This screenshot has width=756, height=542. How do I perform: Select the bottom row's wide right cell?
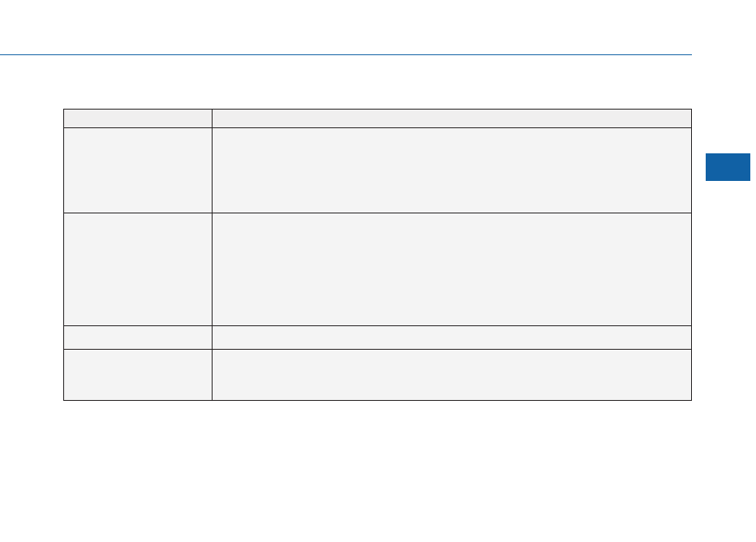point(452,375)
